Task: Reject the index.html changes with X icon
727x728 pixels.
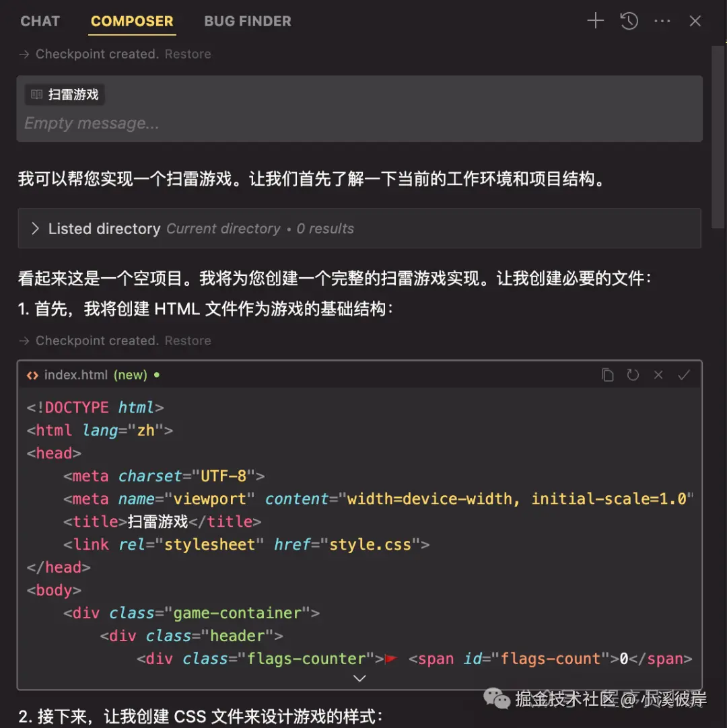Action: pyautogui.click(x=658, y=375)
